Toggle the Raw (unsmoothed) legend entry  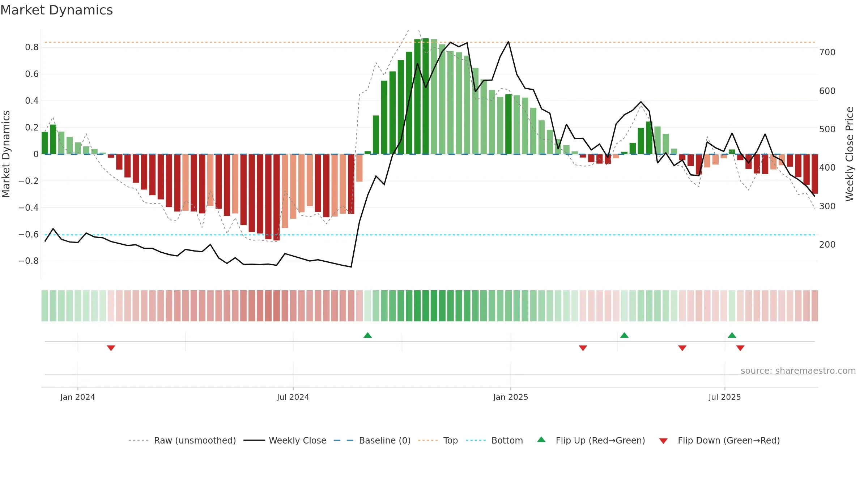point(182,440)
